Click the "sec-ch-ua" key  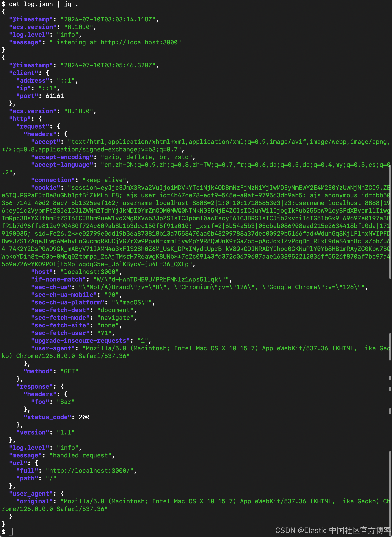[x=51, y=287]
